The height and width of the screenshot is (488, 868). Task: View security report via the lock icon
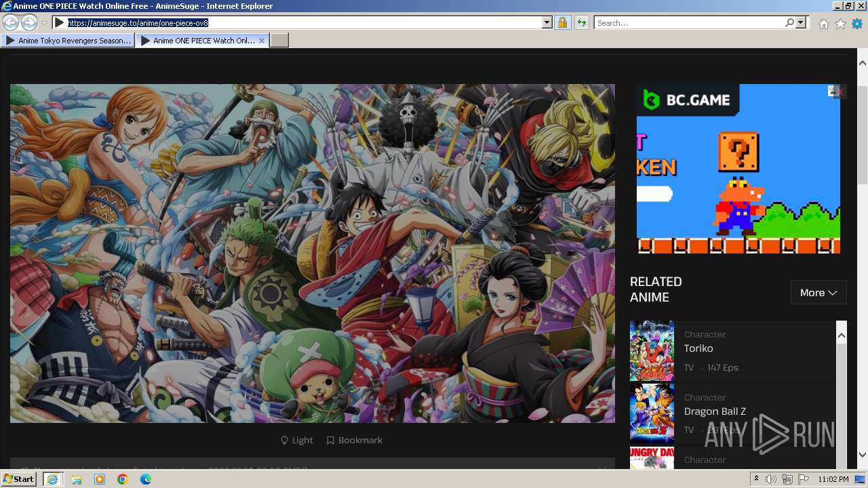pyautogui.click(x=562, y=23)
